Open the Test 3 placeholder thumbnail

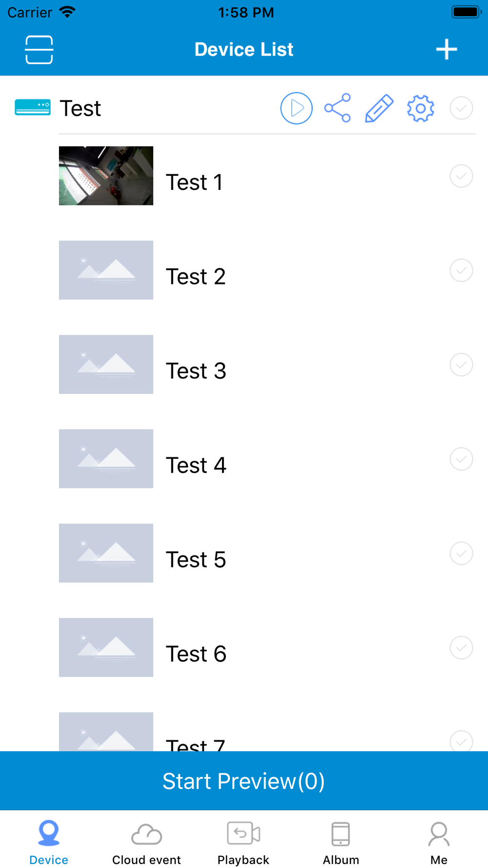(x=106, y=364)
